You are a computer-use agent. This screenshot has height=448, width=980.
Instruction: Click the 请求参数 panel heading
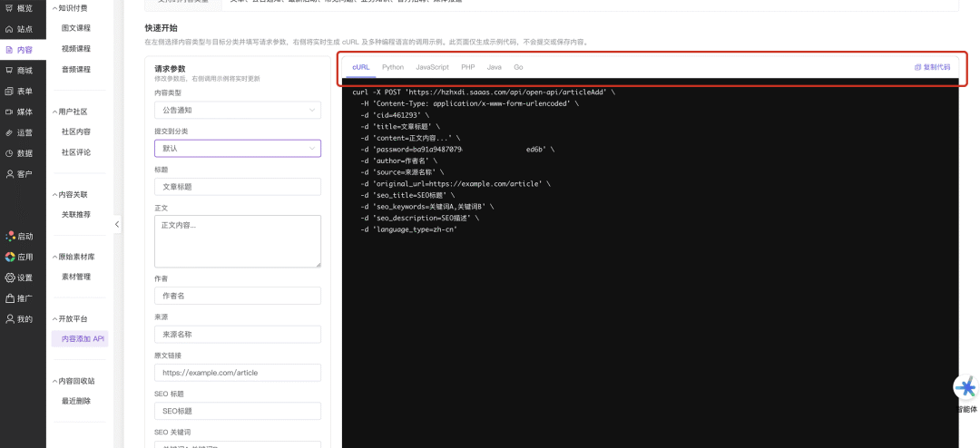170,69
